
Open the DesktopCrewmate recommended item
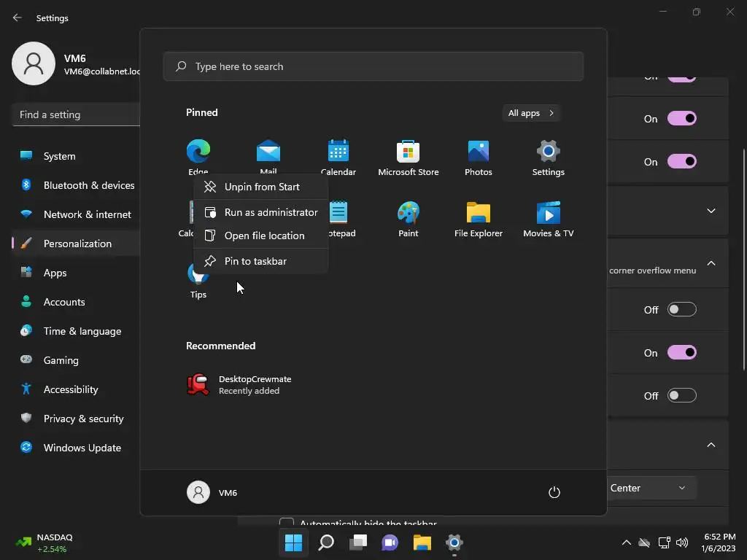239,384
